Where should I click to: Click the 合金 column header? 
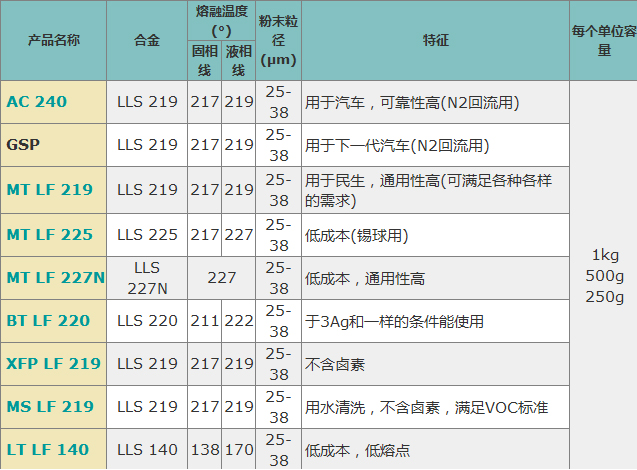146,40
